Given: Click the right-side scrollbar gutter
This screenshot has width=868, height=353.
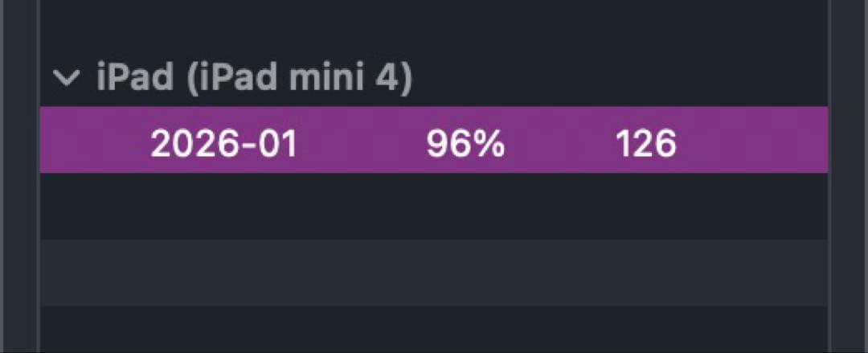Looking at the screenshot, I should click(x=848, y=177).
